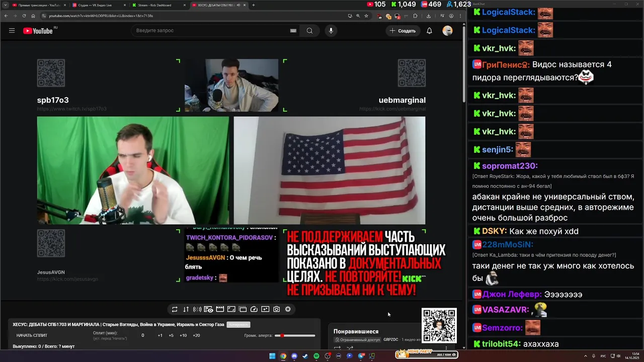Set split minutes to 0

pyautogui.click(x=142, y=335)
